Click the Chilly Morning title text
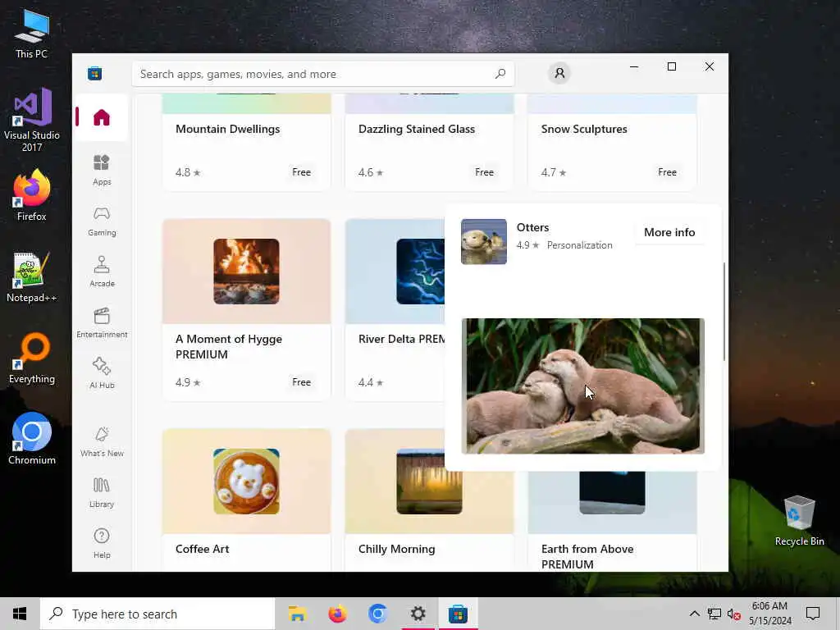 point(396,549)
